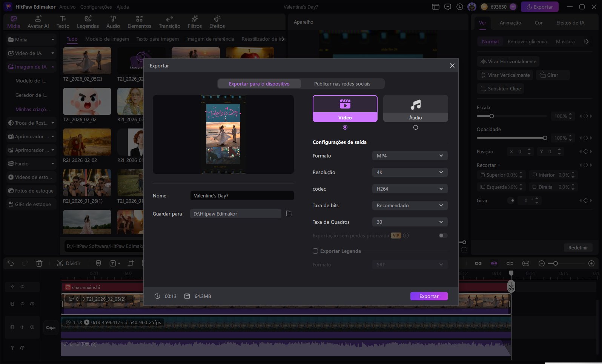This screenshot has width=602, height=364.
Task: Click the delete trash icon in timeline toolbar
Action: 39,263
